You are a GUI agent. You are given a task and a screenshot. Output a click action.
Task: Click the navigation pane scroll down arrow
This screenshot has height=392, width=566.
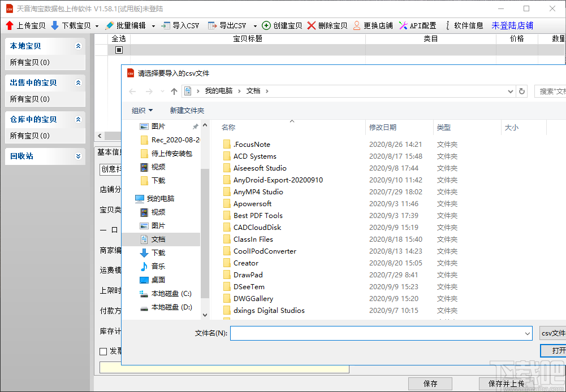click(x=205, y=315)
